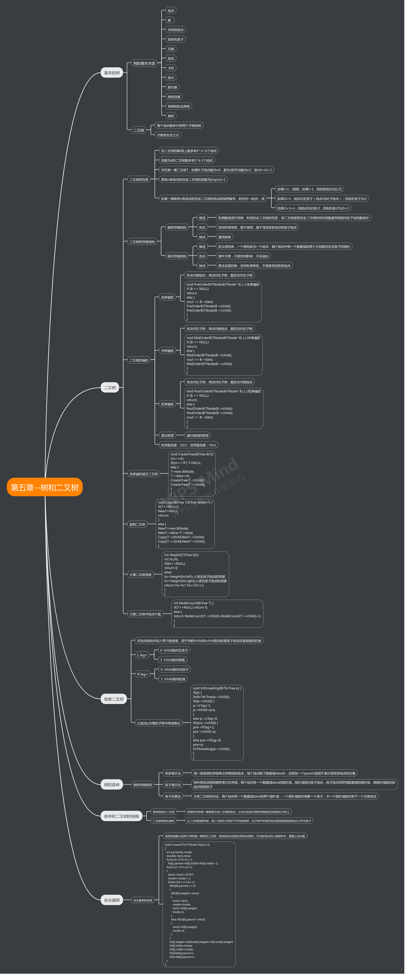Select the 哈夫曼树 branch node
The height and width of the screenshot is (980, 407).
[112, 900]
